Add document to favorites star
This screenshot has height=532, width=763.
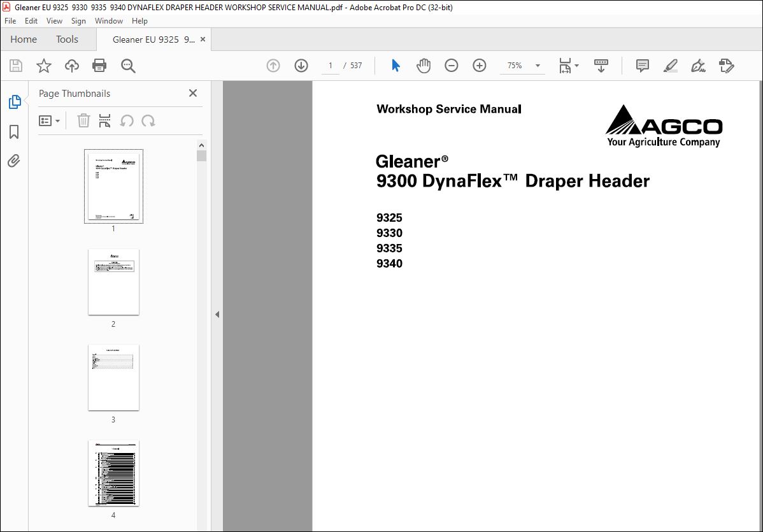(44, 66)
